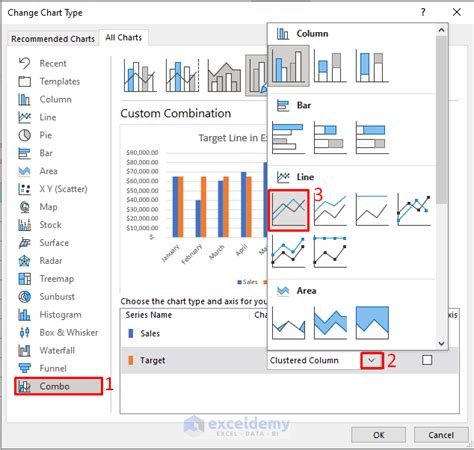Pick the Stacked Area chart type

[x=330, y=323]
